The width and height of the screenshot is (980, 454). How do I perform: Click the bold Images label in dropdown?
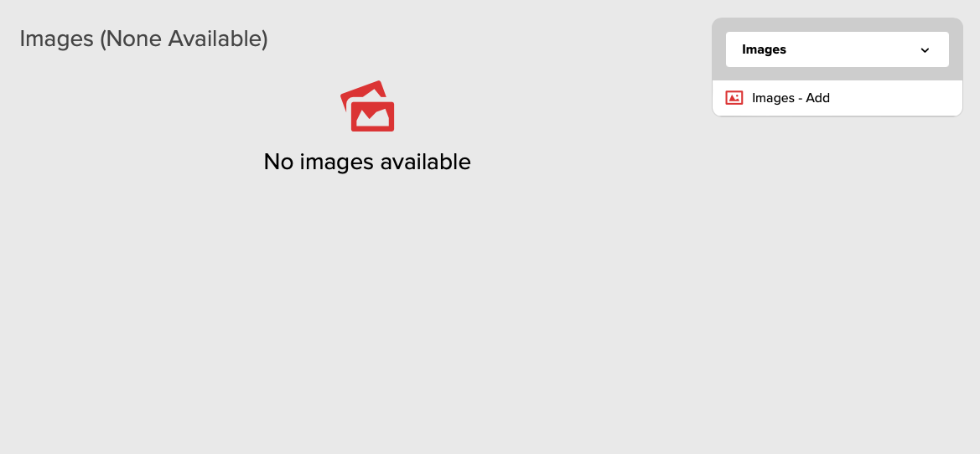coord(764,49)
